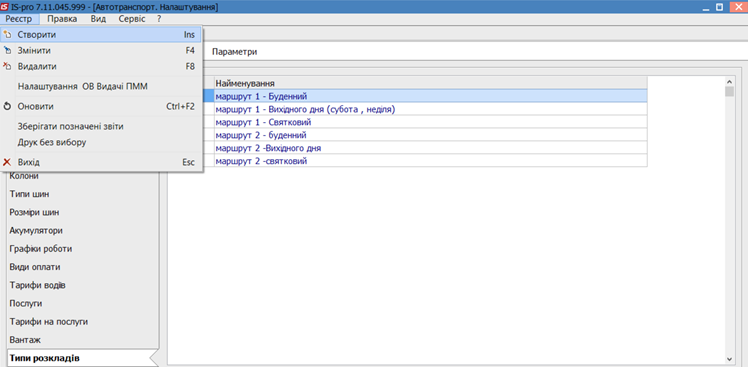Minimize the IS-pro window
The width and height of the screenshot is (748, 367).
pos(706,7)
